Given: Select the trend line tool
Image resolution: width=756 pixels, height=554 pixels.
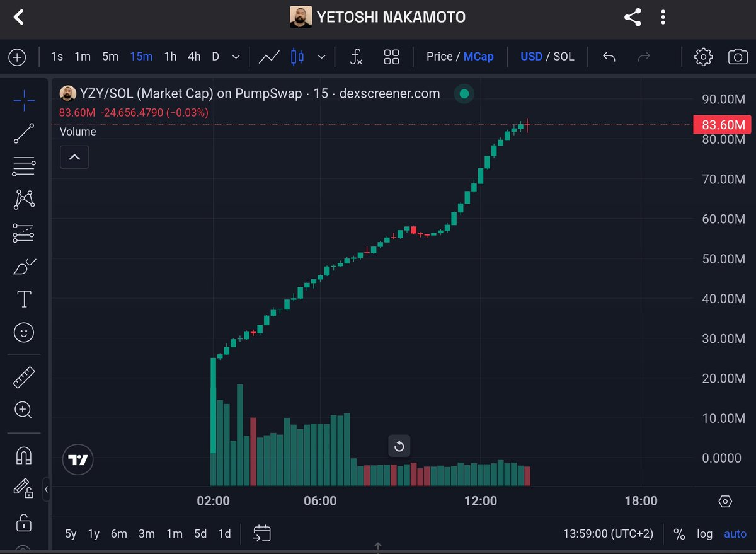Looking at the screenshot, I should pos(24,133).
